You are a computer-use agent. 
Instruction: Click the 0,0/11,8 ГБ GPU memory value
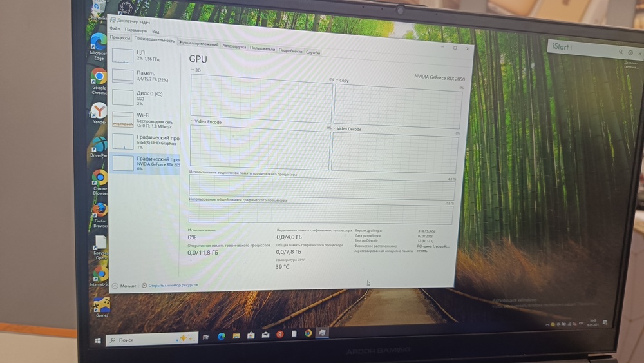point(203,252)
